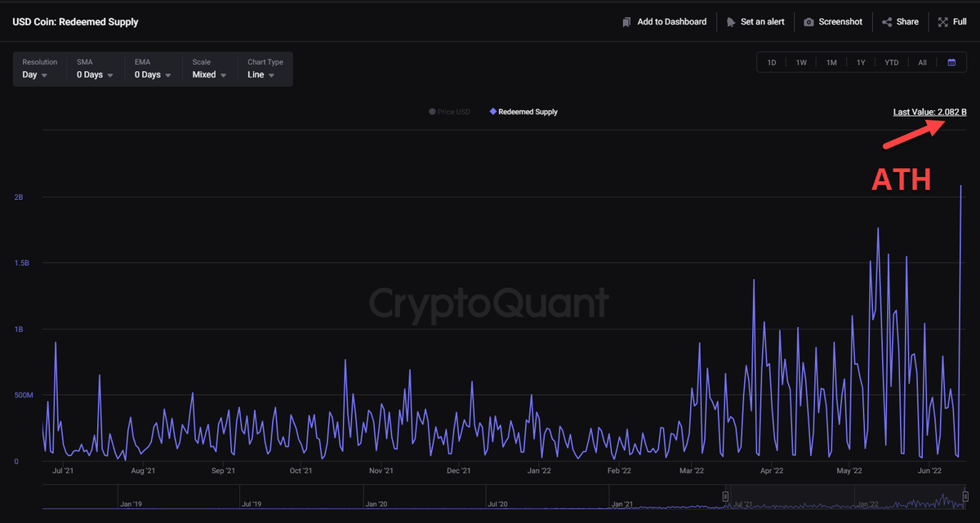Switch to the All time range tab

tap(922, 62)
